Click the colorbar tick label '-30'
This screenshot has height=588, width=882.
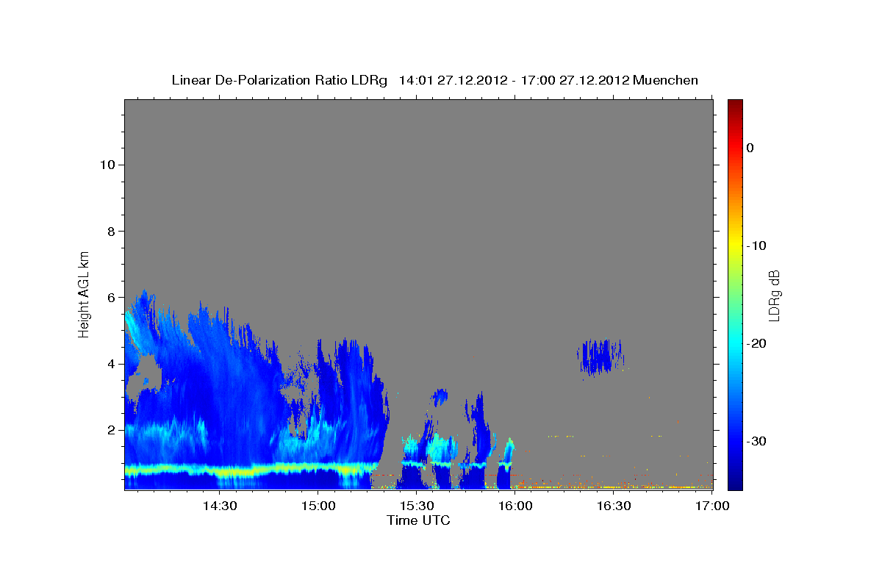tap(756, 441)
